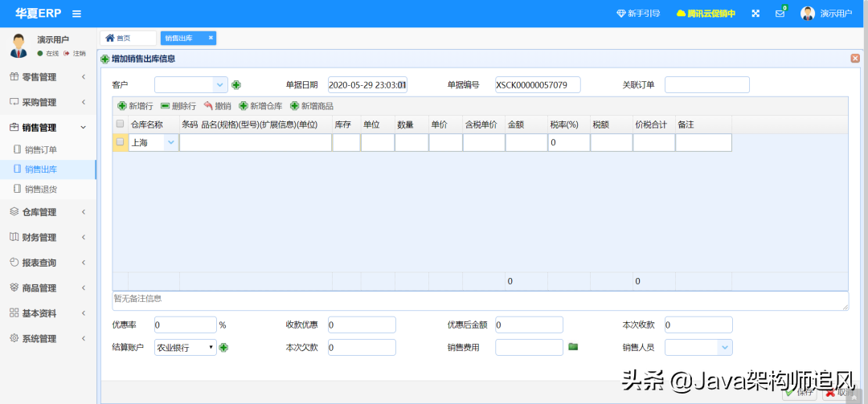Image resolution: width=868 pixels, height=404 pixels.
Task: Click 新增商品 toolbar button
Action: coord(312,106)
